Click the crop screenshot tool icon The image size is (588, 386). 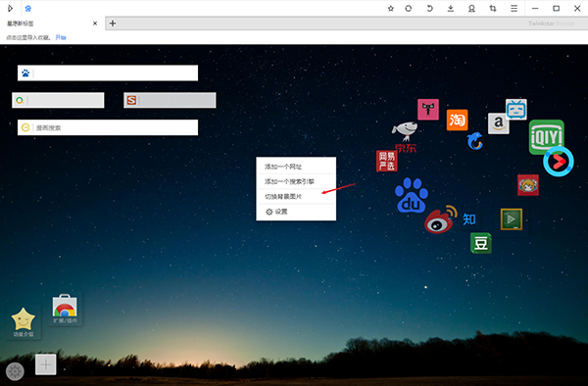493,8
